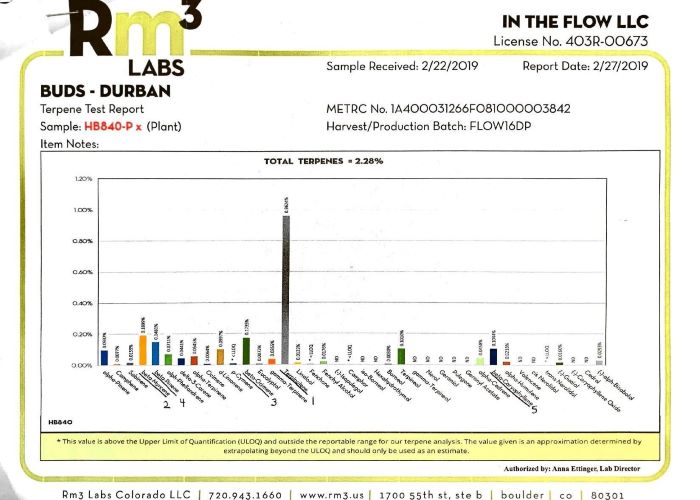Screen dimensions: 700x500
Task: Click the tall gray Terpinolene bar
Action: point(286,290)
